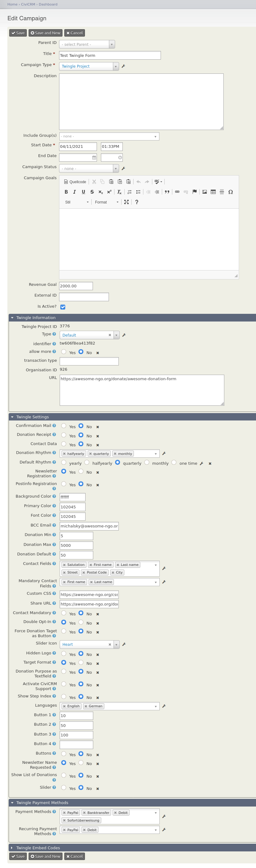Insert a bulleted list in the editor
This screenshot has height=868, width=256.
click(138, 192)
